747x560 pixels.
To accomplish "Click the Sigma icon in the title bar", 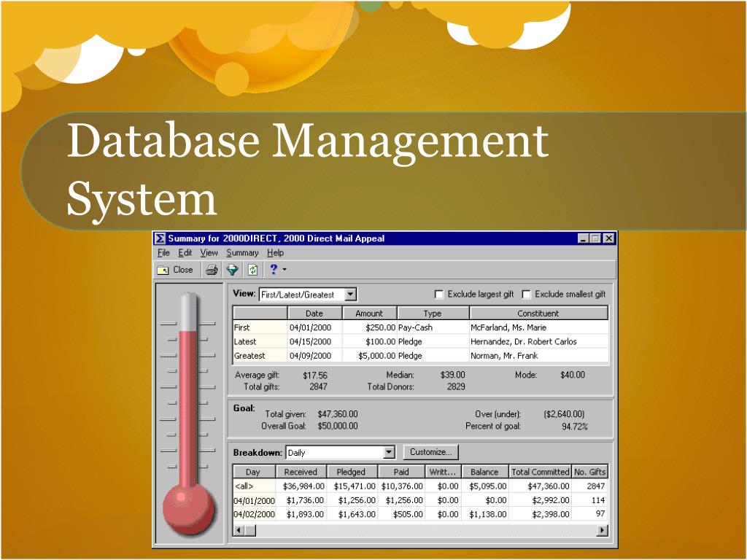I will [x=160, y=238].
